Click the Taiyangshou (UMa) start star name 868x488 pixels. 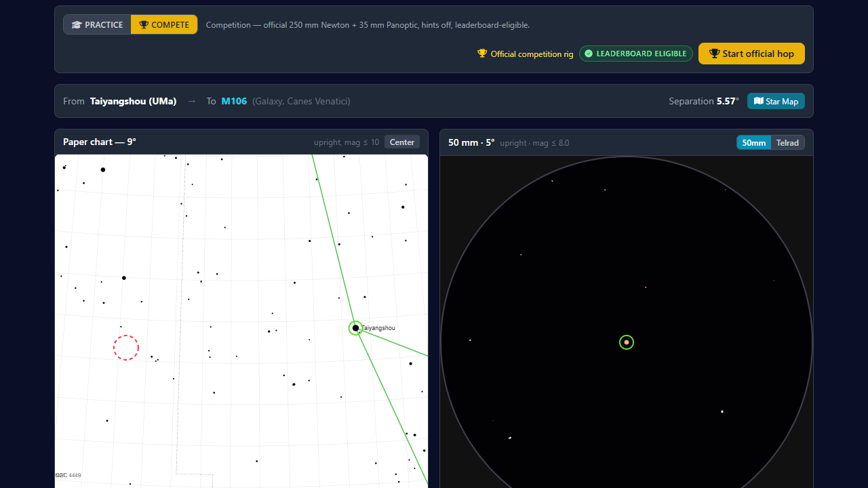pyautogui.click(x=133, y=101)
